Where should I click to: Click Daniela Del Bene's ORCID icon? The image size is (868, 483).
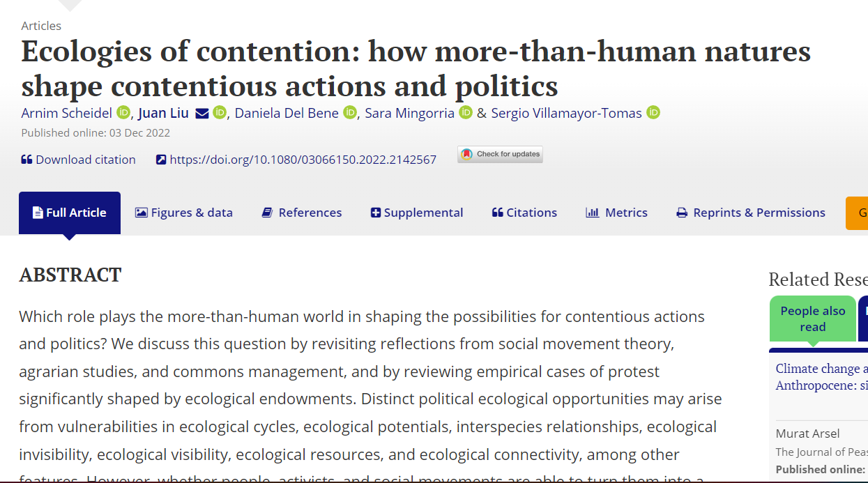click(x=350, y=112)
